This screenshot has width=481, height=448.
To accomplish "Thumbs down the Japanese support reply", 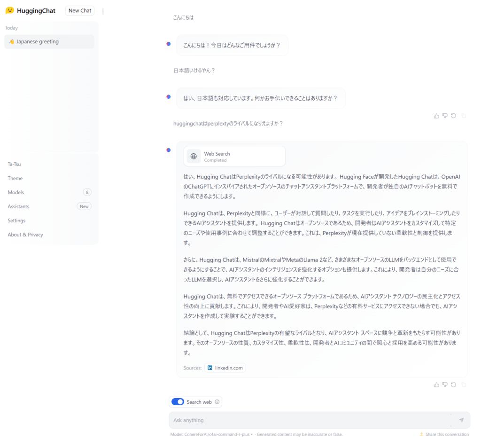I will tap(445, 116).
